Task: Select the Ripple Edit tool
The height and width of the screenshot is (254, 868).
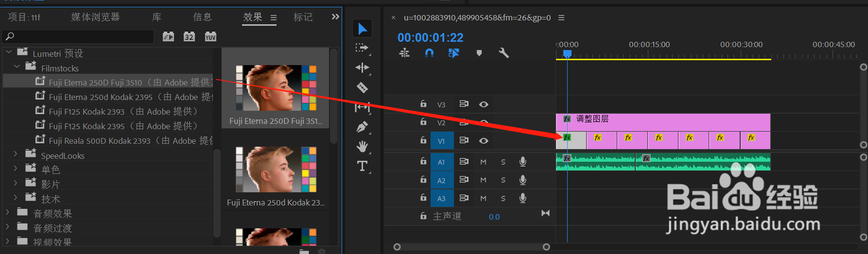Action: [x=362, y=68]
